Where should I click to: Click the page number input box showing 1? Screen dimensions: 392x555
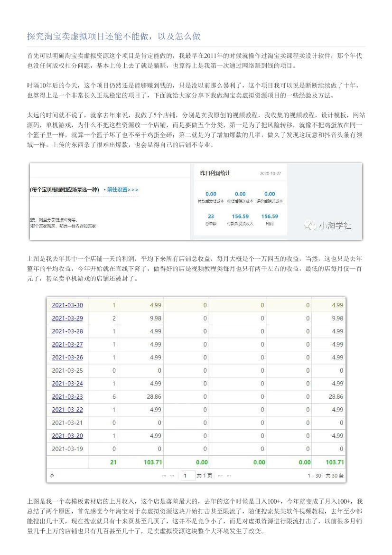(x=188, y=476)
